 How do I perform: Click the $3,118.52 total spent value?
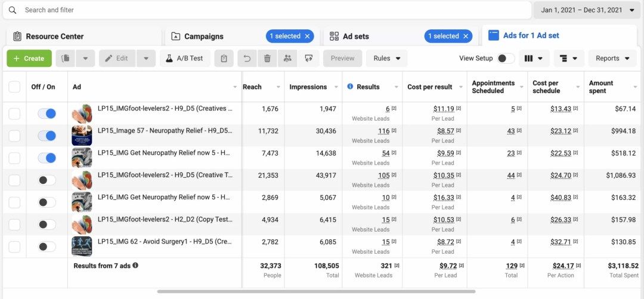[x=623, y=266]
